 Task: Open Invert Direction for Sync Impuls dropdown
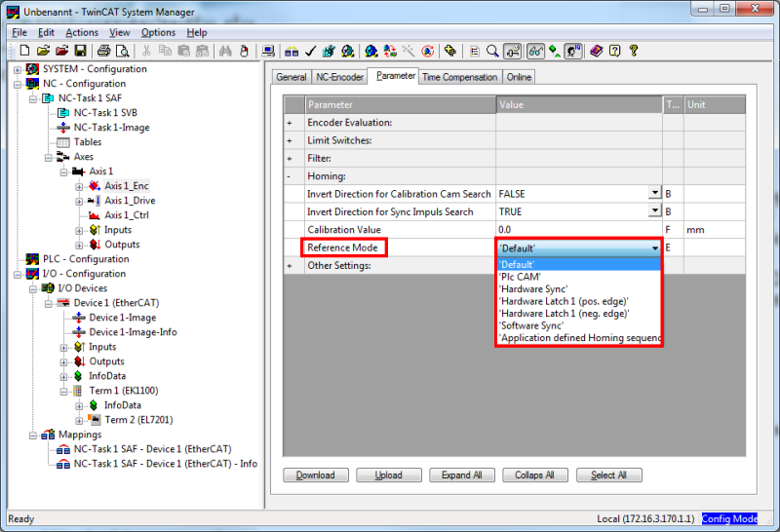tap(654, 211)
